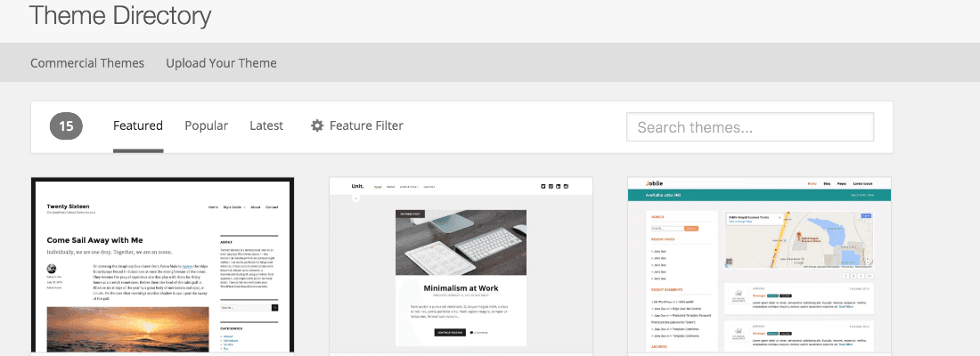Switch to the Featured tab
The image size is (980, 356).
pyautogui.click(x=138, y=125)
